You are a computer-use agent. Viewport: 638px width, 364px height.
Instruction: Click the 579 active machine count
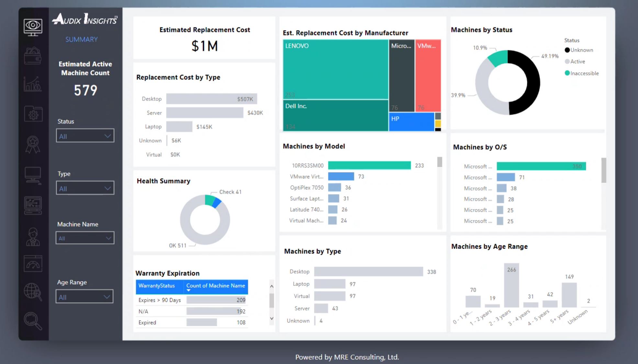(x=85, y=90)
